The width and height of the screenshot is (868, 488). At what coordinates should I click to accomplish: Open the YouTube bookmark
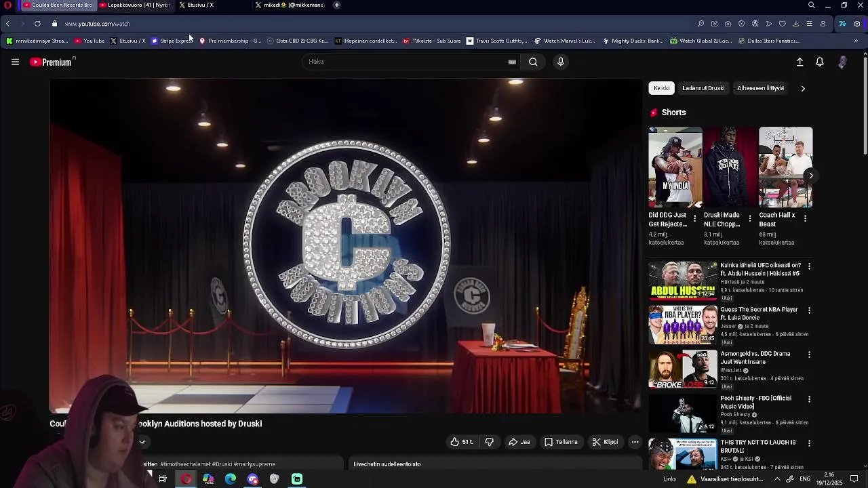coord(90,41)
